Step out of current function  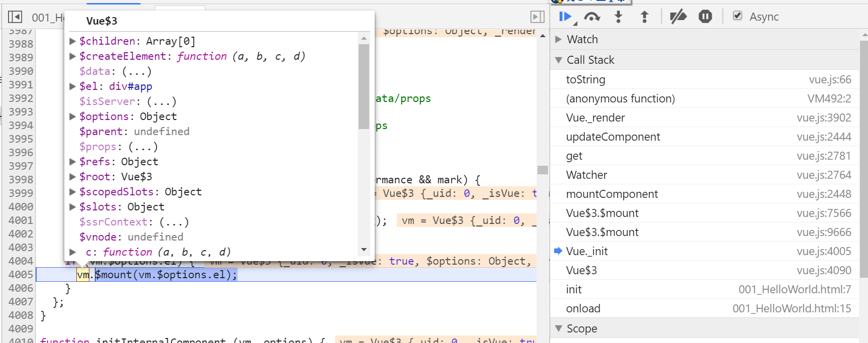pos(644,17)
